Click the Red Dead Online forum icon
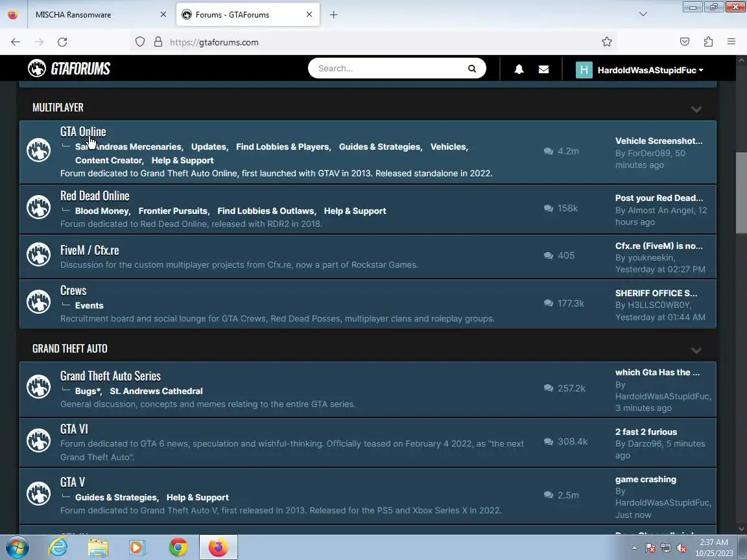Viewport: 747px width, 560px height. [39, 207]
